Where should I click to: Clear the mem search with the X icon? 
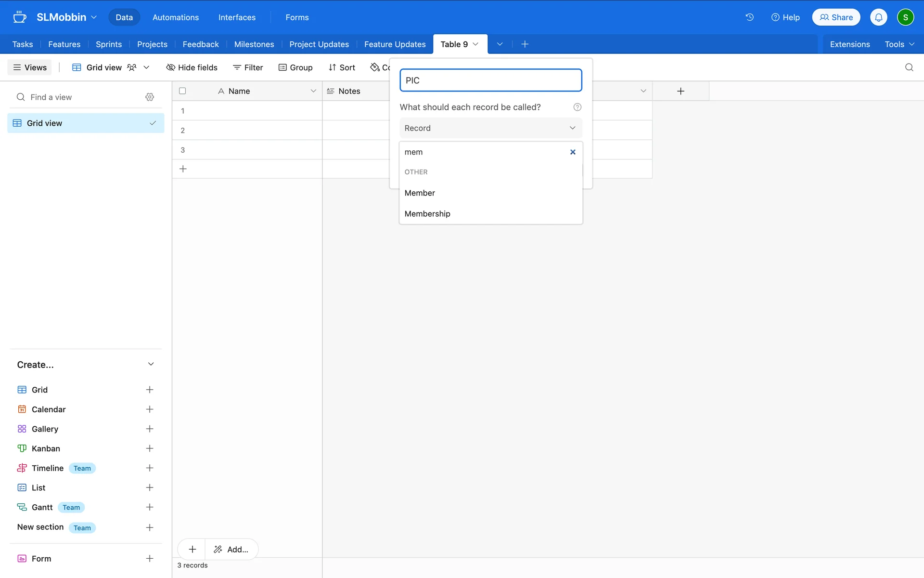coord(573,152)
